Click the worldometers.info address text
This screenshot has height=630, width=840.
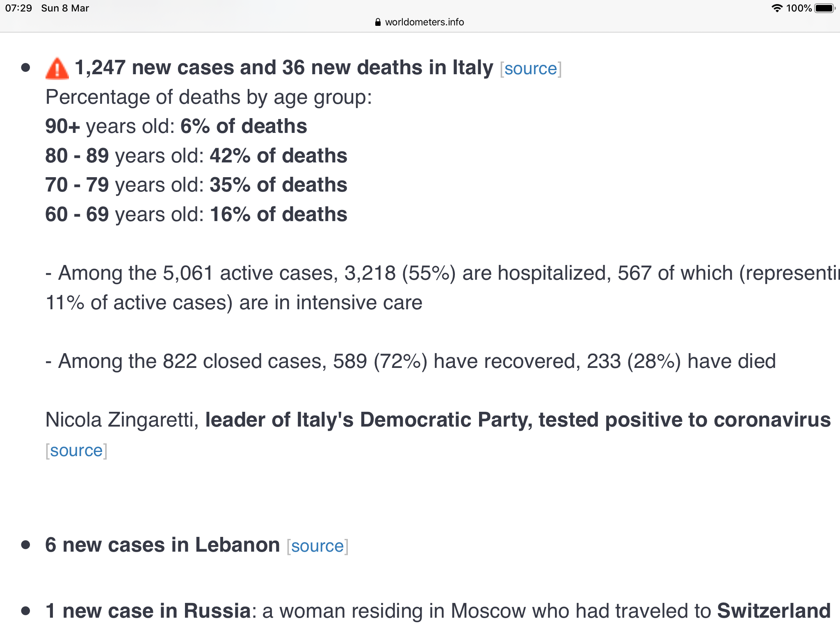point(424,22)
